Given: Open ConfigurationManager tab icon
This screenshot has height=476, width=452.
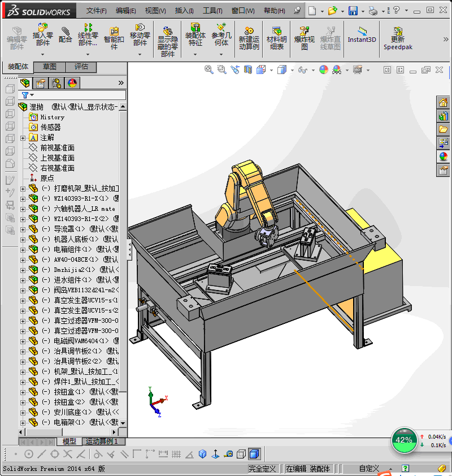Looking at the screenshot, I should 56,83.
